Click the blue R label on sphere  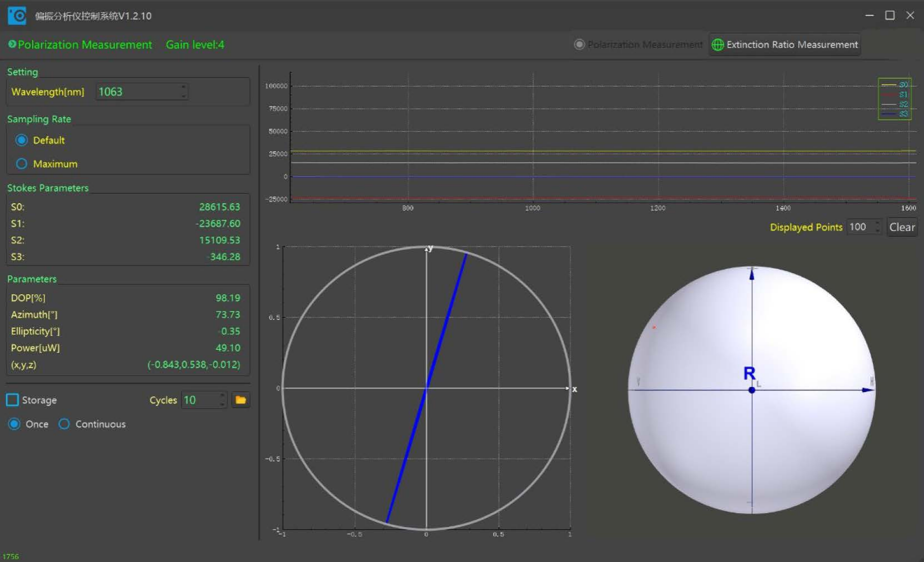(749, 373)
